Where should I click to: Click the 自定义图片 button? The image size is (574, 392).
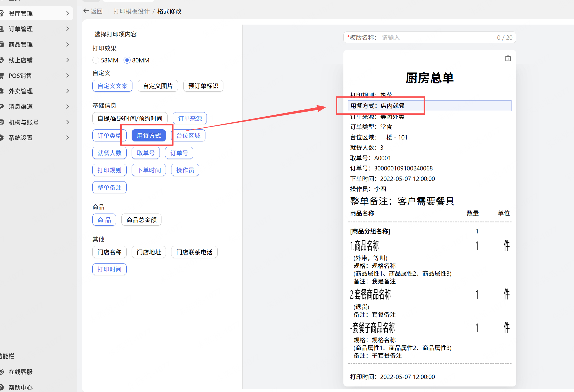pos(158,86)
